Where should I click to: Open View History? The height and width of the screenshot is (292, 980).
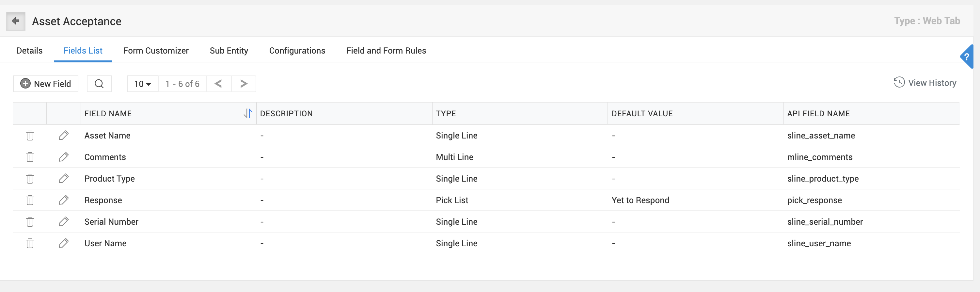pyautogui.click(x=925, y=83)
